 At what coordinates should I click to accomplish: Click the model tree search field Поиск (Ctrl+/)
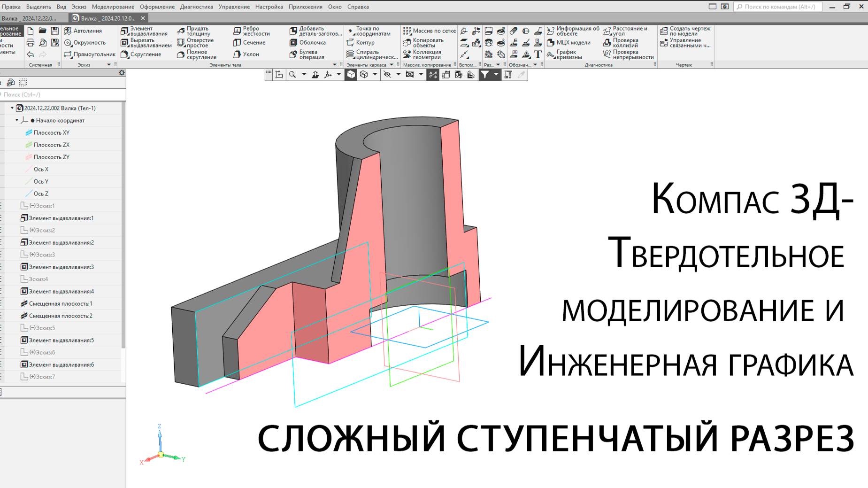(63, 94)
